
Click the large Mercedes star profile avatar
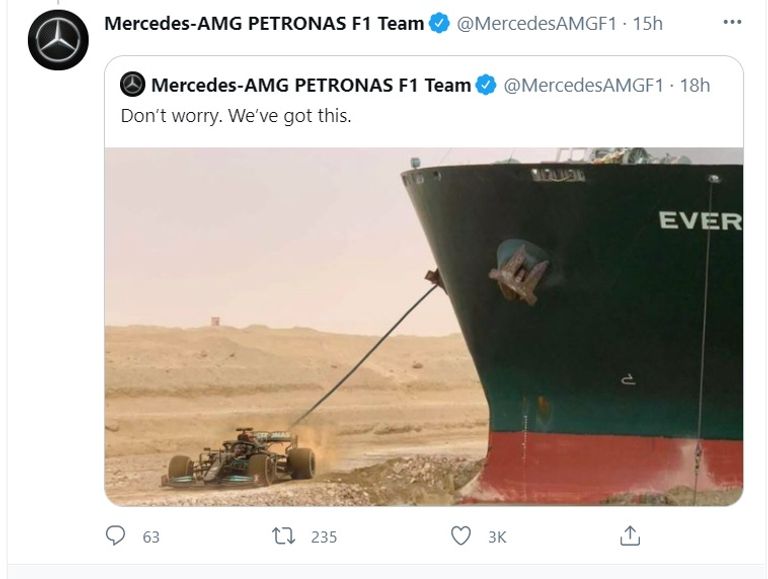point(59,39)
